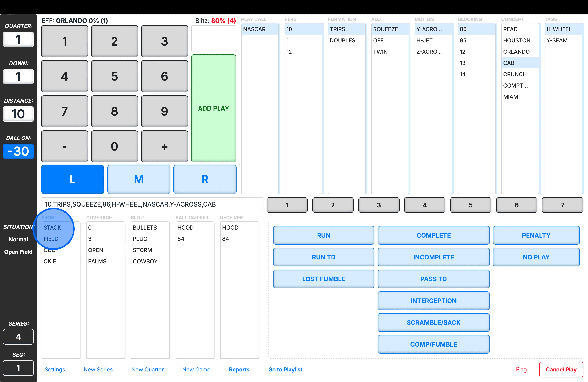Click the green ADD PLAY button
The width and height of the screenshot is (588, 382).
(x=213, y=108)
